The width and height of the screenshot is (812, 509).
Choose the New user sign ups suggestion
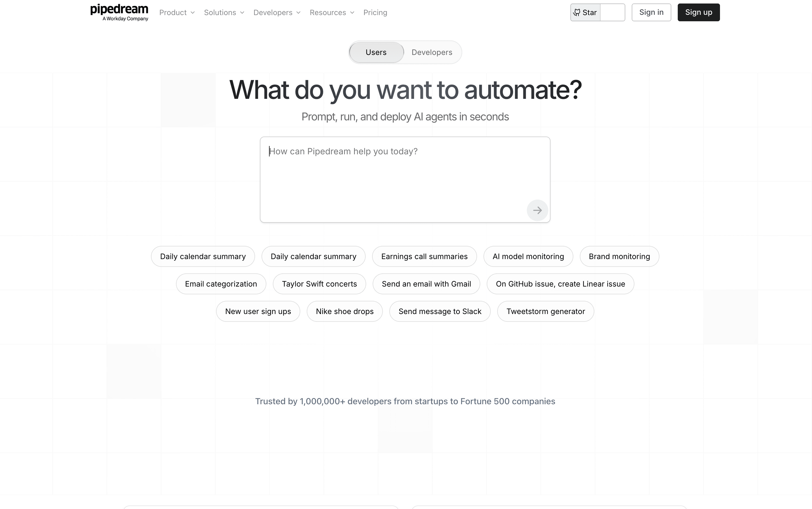click(x=258, y=311)
